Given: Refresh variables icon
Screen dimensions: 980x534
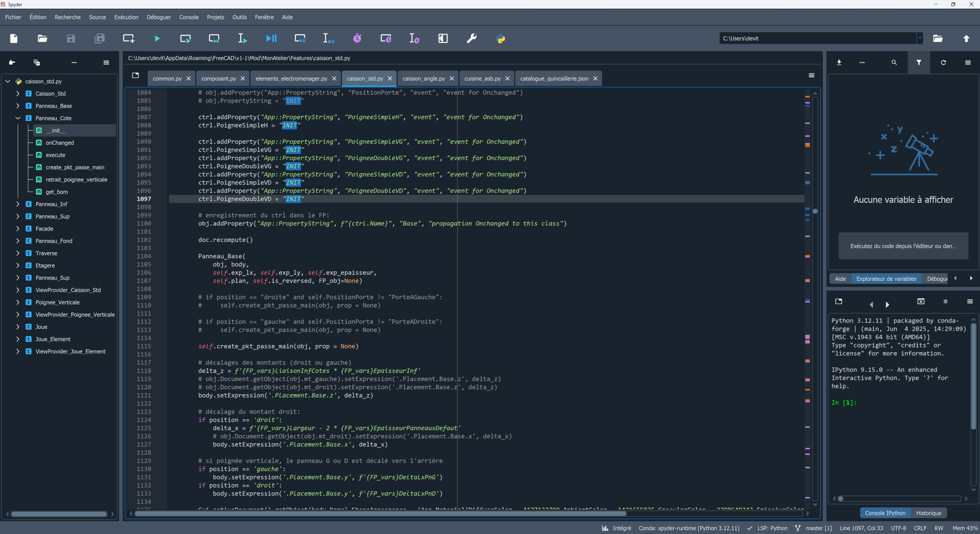Looking at the screenshot, I should (x=944, y=62).
